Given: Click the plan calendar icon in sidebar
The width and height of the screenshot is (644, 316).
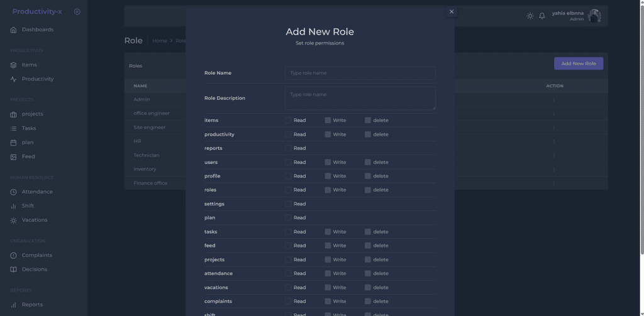Looking at the screenshot, I should pyautogui.click(x=14, y=143).
